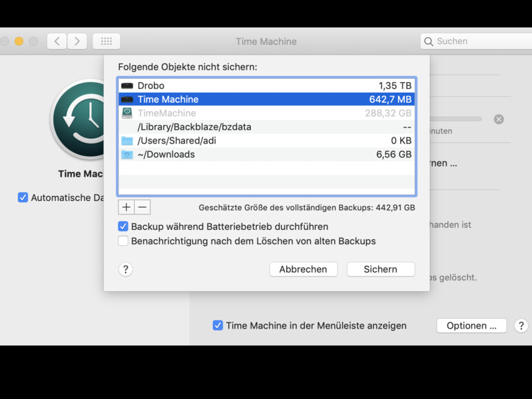Click the 288,32 GB size value
Screen dimensions: 532x399
click(388, 113)
